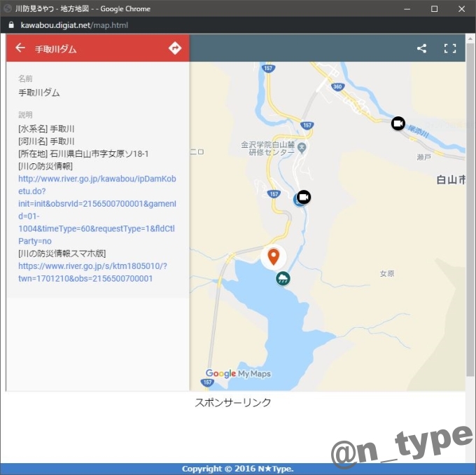The width and height of the screenshot is (476, 475).
Task: Open directions with the diamond arrow icon
Action: click(x=175, y=48)
